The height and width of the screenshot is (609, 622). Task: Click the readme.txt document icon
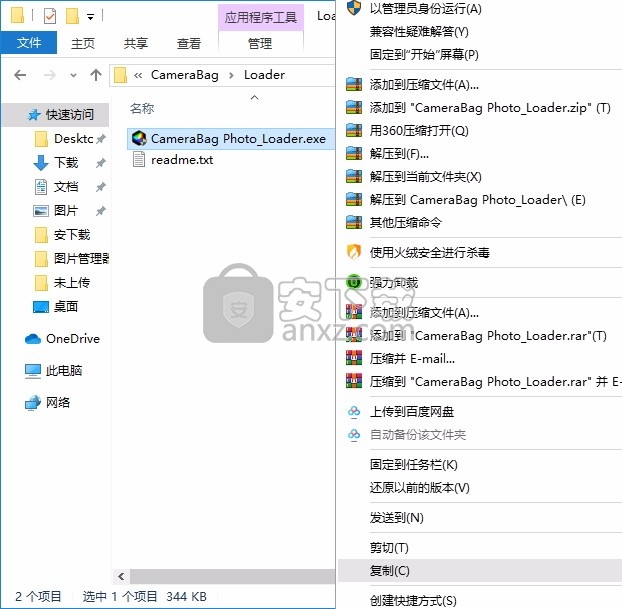(139, 160)
